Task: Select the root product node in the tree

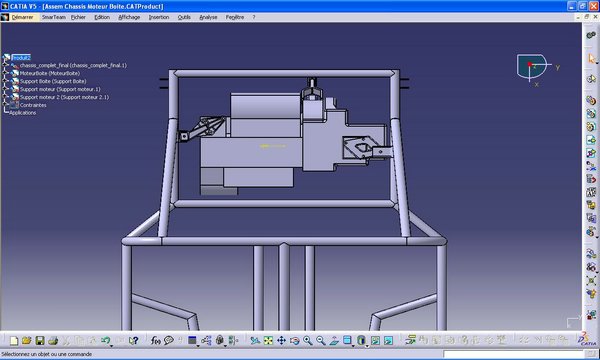Action: (21, 58)
